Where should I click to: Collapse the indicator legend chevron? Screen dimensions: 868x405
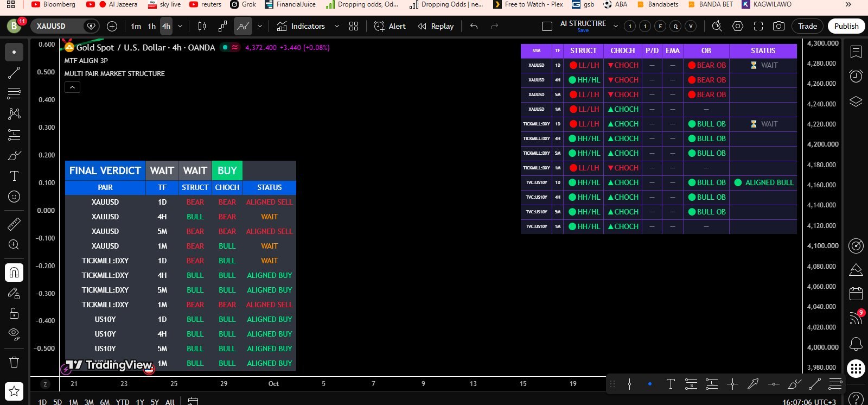click(x=72, y=87)
